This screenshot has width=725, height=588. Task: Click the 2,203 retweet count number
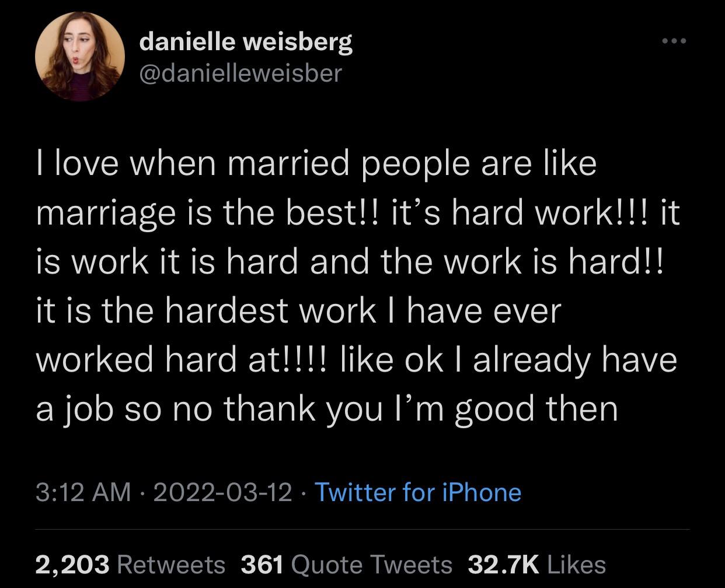tap(72, 564)
